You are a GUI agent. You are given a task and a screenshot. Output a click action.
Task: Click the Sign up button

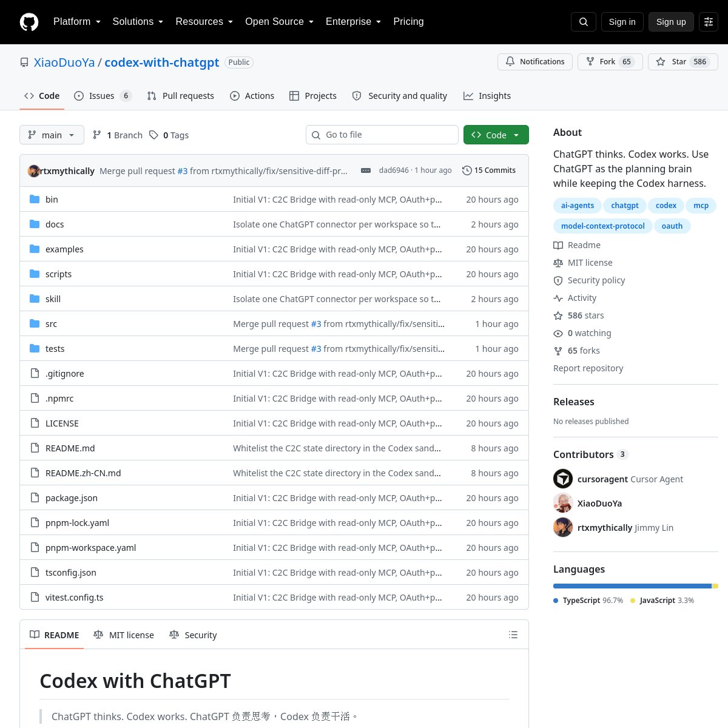tap(671, 22)
